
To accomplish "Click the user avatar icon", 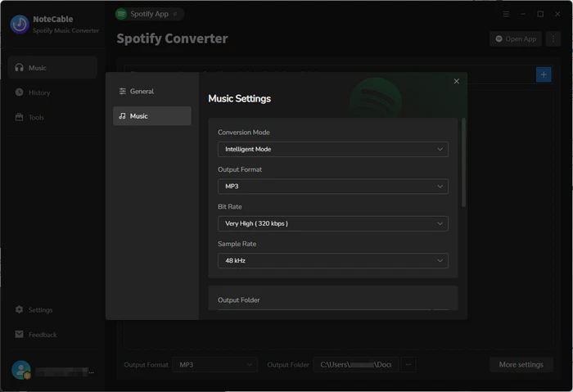I will click(21, 370).
